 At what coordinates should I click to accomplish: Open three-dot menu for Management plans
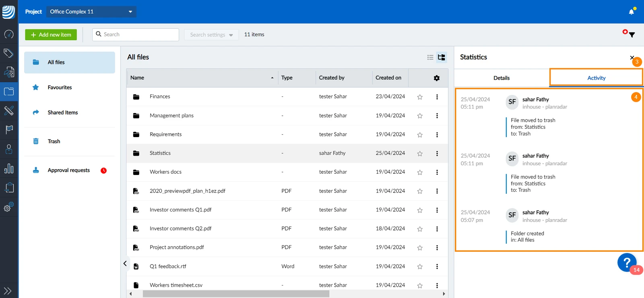point(437,116)
